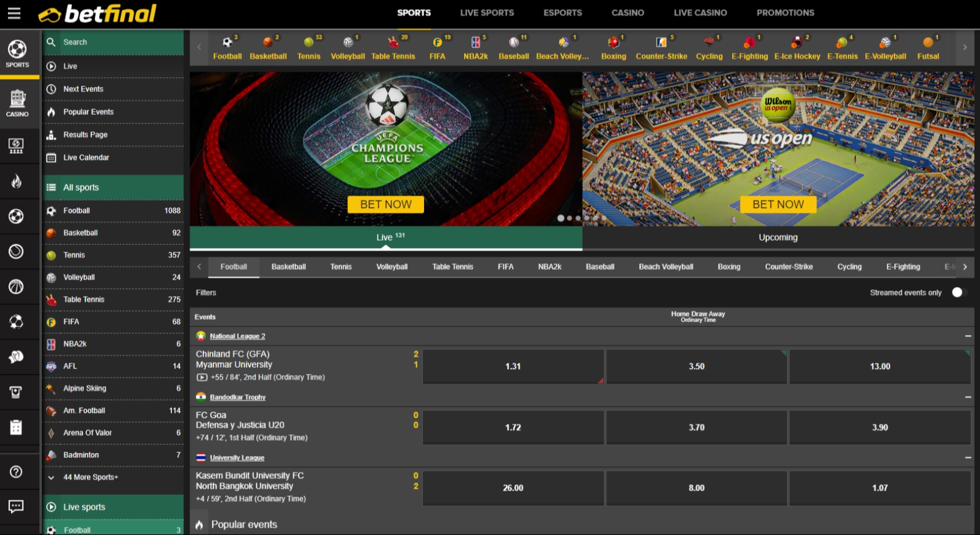This screenshot has height=535, width=980.
Task: Open ESPORTS in top navigation
Action: pos(563,13)
